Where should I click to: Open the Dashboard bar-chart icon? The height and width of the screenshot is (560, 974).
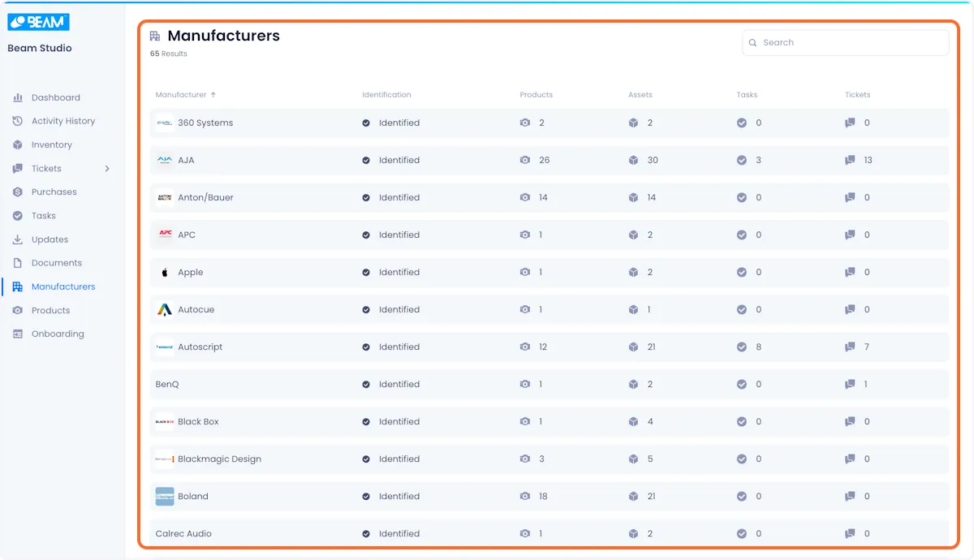tap(18, 97)
